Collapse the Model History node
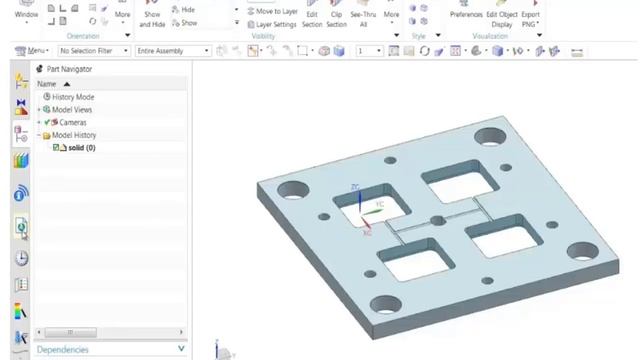Image resolution: width=640 pixels, height=360 pixels. pyautogui.click(x=39, y=135)
